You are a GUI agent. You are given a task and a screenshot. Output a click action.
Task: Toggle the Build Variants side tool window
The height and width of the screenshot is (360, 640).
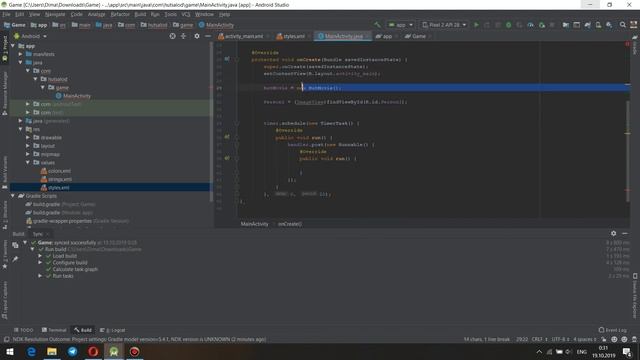pyautogui.click(x=5, y=173)
